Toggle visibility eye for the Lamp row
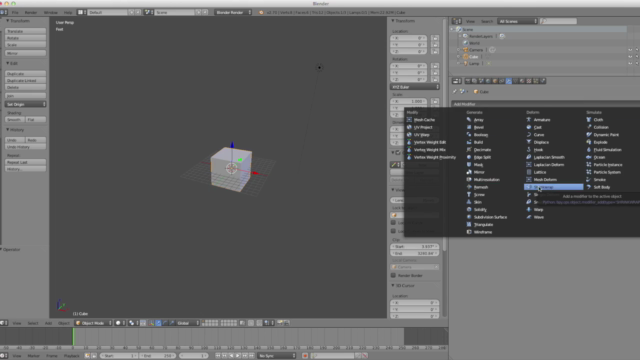 click(630, 64)
